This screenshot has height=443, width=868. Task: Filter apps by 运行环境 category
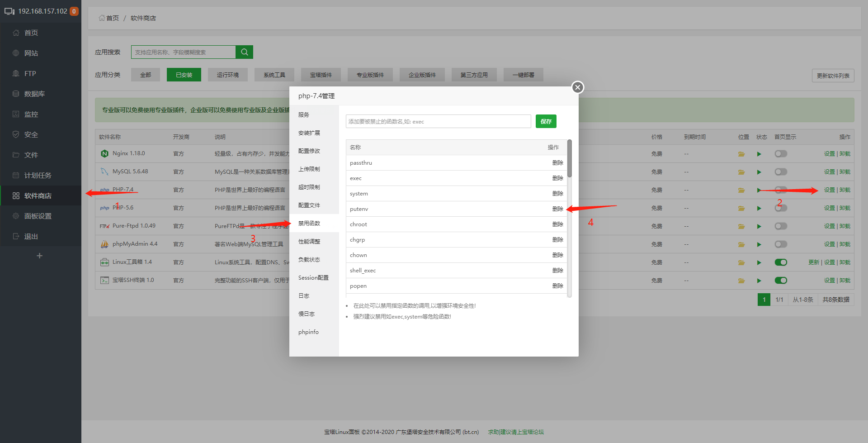point(228,75)
